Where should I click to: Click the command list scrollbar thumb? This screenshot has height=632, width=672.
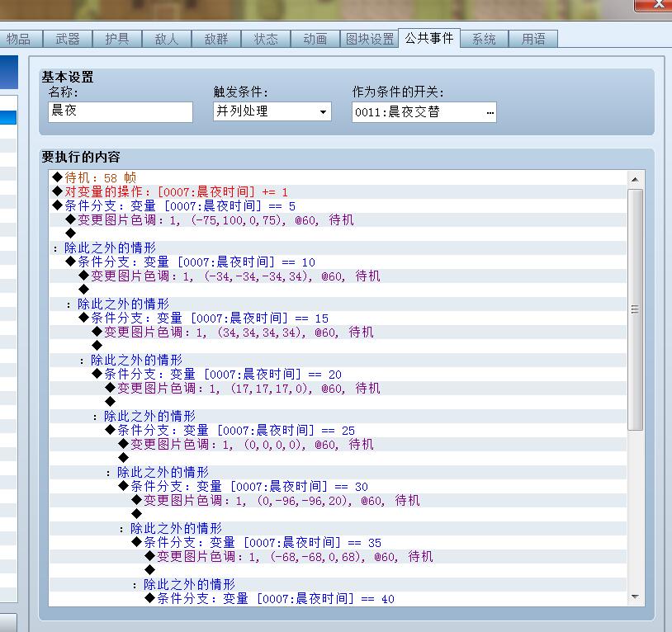pyautogui.click(x=635, y=309)
